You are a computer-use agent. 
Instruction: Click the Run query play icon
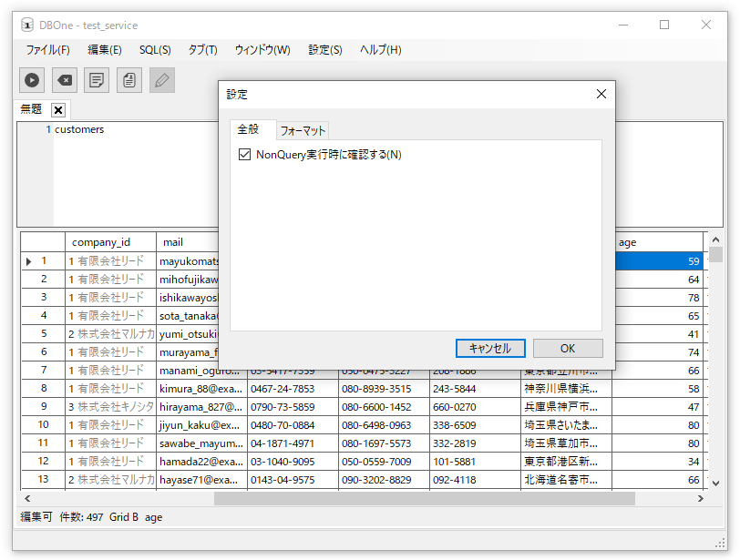[x=32, y=80]
